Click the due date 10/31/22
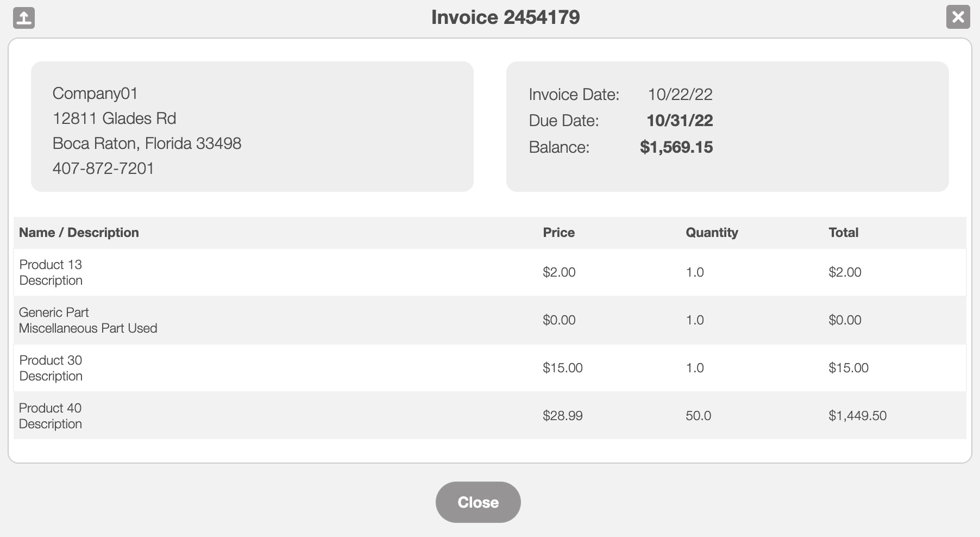This screenshot has height=537, width=980. tap(679, 121)
